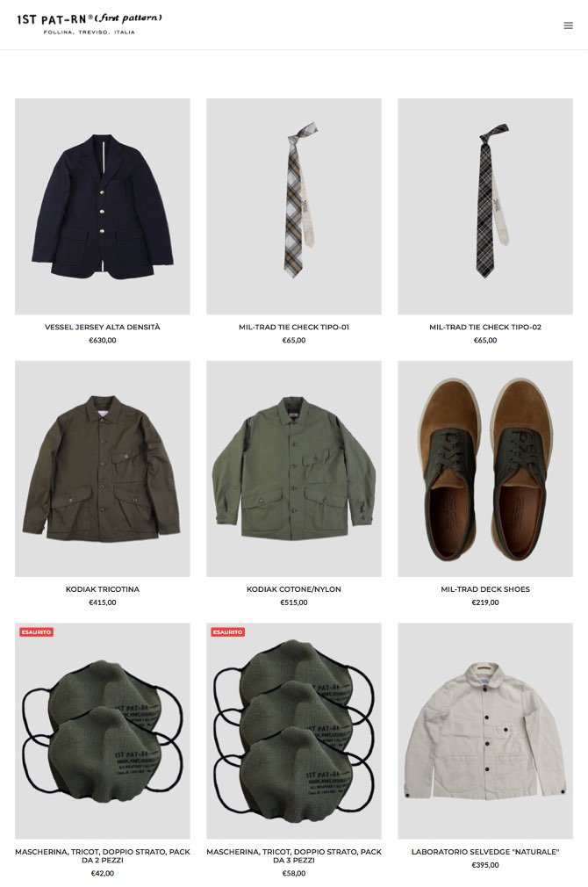Open the Mil-Trad Tie Check Tipo-02 image
Image resolution: width=588 pixels, height=887 pixels.
(485, 206)
